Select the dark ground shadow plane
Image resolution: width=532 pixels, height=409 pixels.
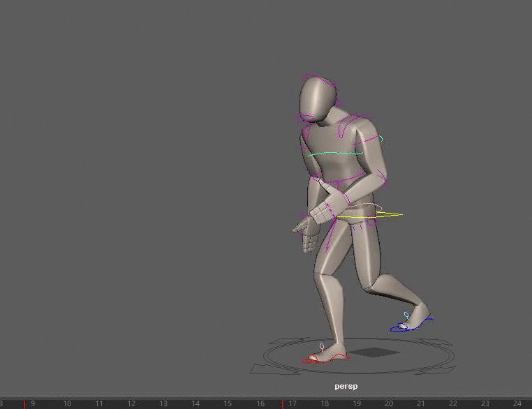(375, 352)
